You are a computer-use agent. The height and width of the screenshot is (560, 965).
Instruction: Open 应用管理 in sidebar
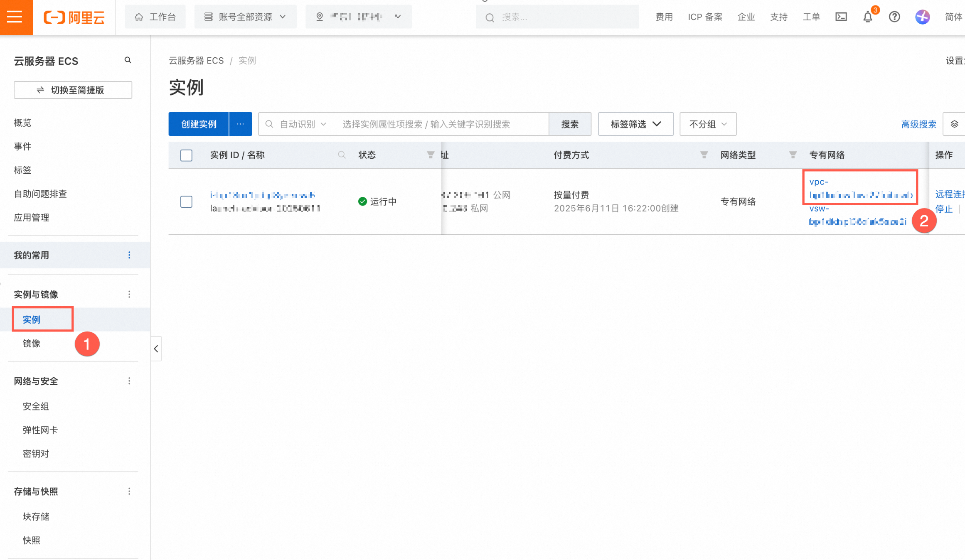[x=32, y=217]
